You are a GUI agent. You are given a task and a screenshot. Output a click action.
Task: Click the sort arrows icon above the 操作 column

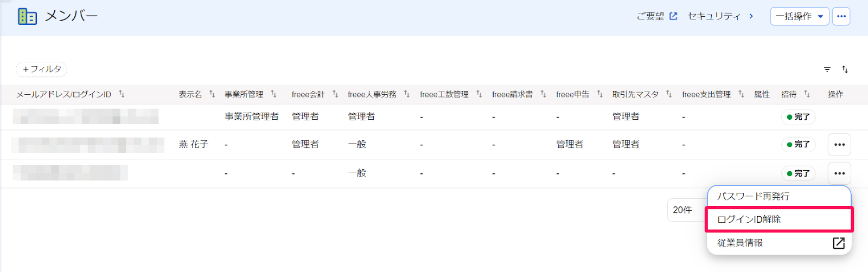point(845,69)
